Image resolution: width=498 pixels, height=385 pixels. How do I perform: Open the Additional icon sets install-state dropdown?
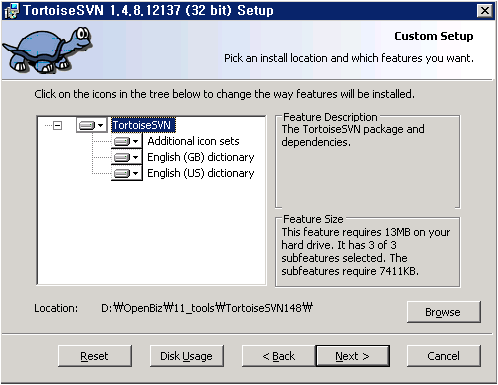[127, 141]
